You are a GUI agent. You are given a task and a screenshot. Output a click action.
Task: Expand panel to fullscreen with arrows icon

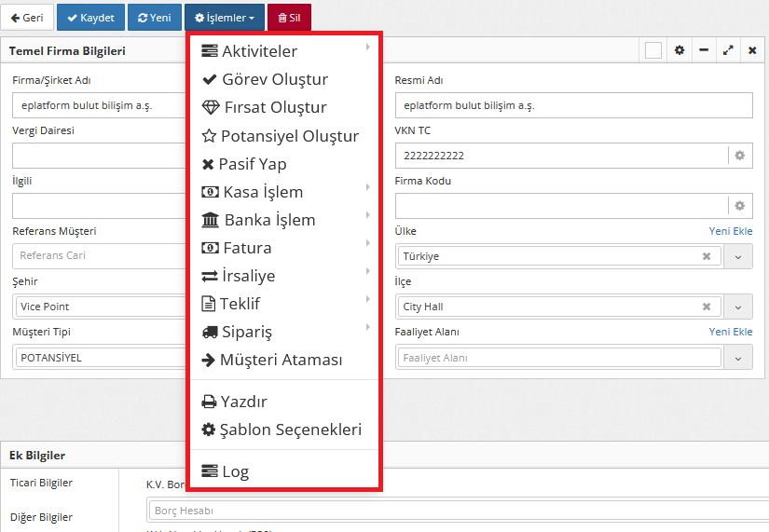(x=728, y=50)
